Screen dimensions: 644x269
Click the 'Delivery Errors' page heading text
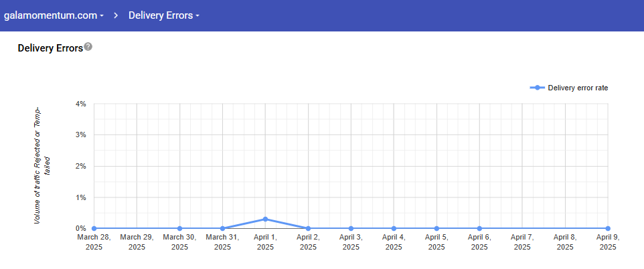(x=50, y=48)
